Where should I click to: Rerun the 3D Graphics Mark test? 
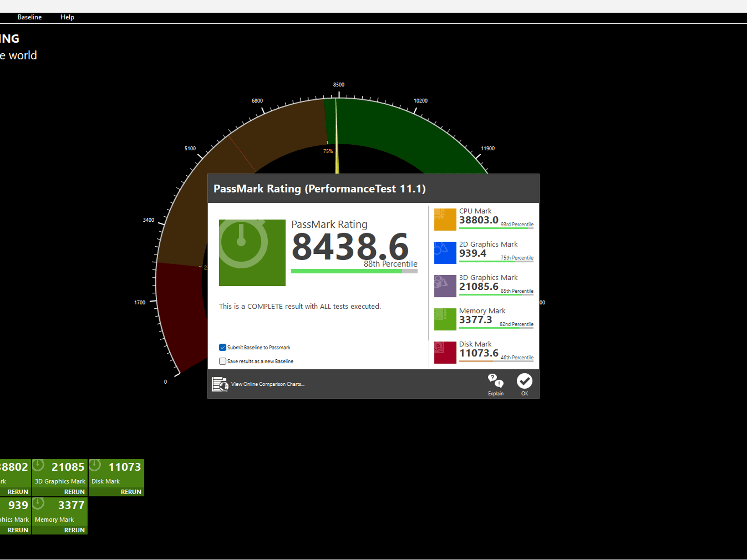click(x=74, y=492)
